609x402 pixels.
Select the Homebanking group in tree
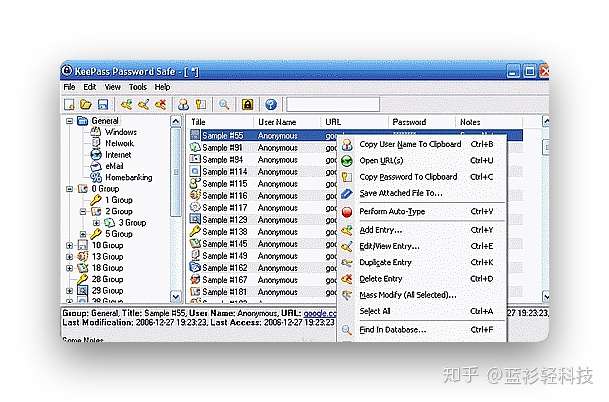[x=129, y=178]
